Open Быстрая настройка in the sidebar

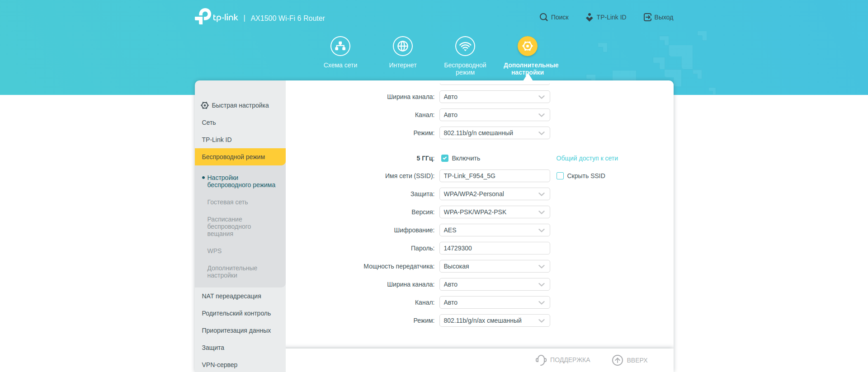(240, 105)
